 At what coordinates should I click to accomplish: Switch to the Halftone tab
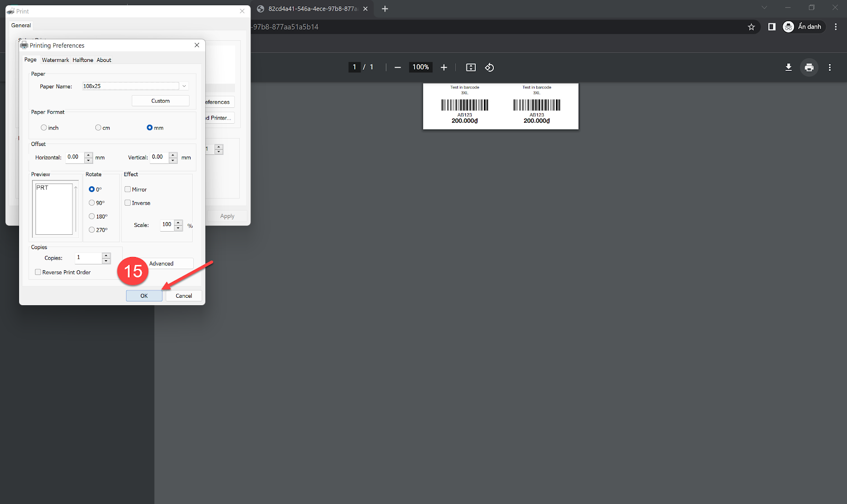coord(83,60)
